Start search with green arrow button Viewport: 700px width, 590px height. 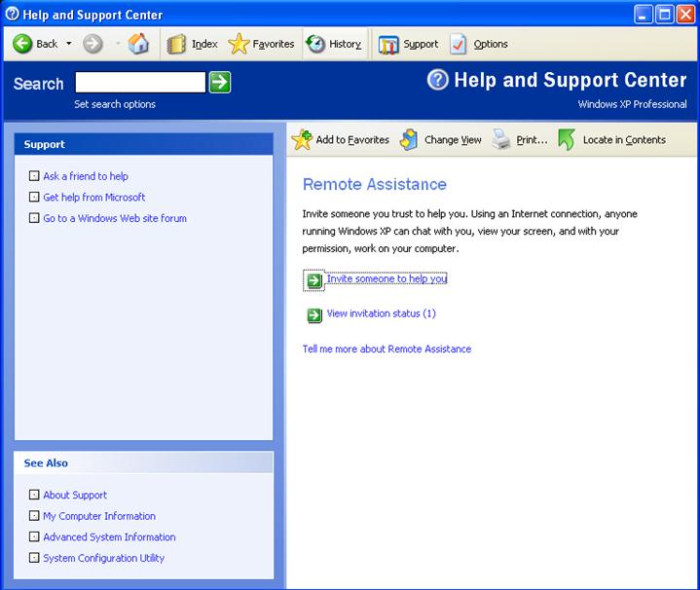click(x=220, y=82)
